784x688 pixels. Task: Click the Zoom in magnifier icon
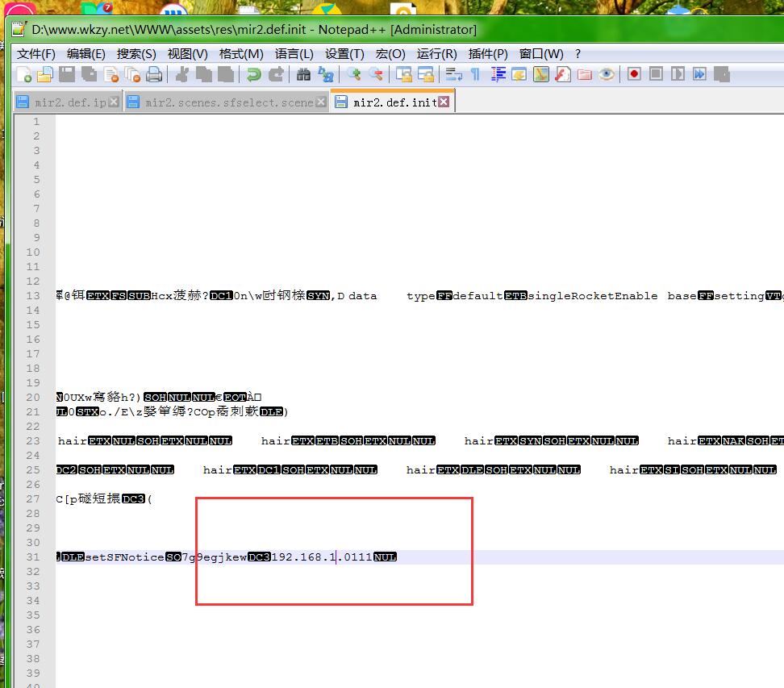[354, 75]
